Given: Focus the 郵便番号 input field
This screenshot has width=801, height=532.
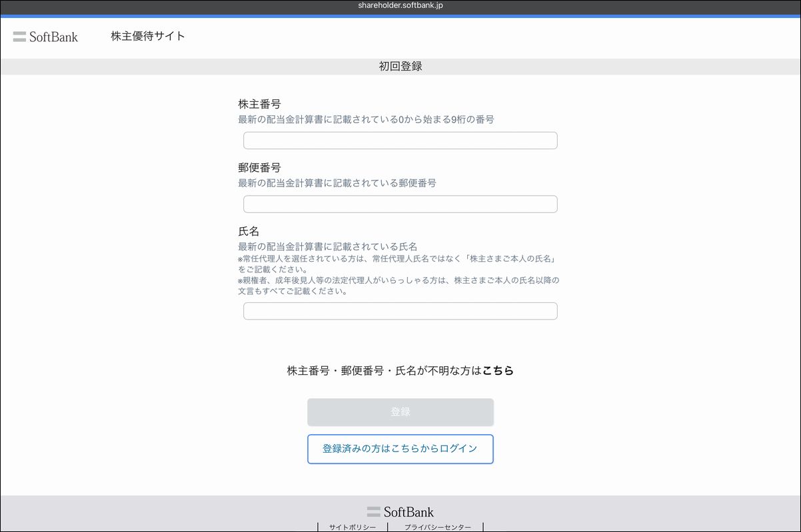Looking at the screenshot, I should coord(400,204).
